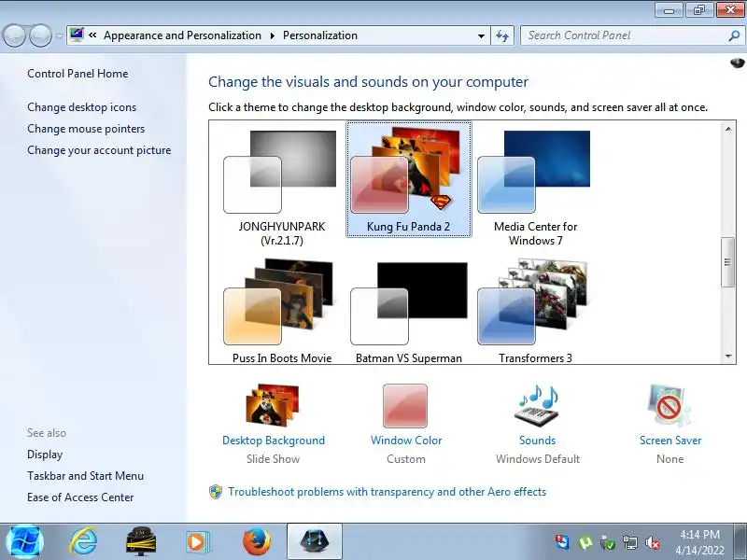Open the Window Color swatch
The width and height of the screenshot is (747, 560).
405,406
